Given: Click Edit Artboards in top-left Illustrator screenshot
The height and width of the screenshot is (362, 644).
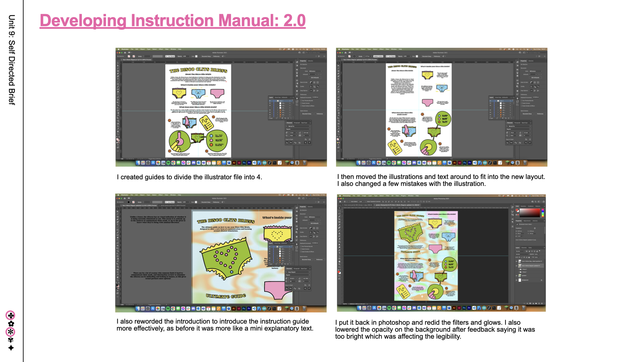Looking at the screenshot, I should [314, 77].
